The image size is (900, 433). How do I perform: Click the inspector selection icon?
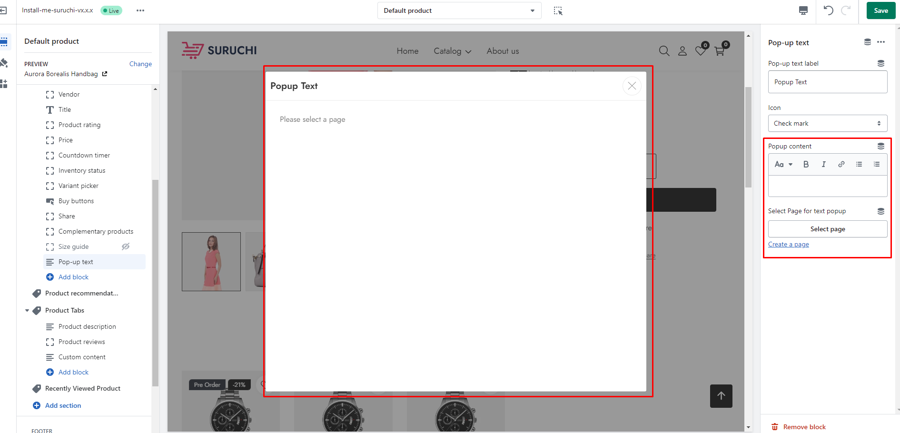point(558,11)
